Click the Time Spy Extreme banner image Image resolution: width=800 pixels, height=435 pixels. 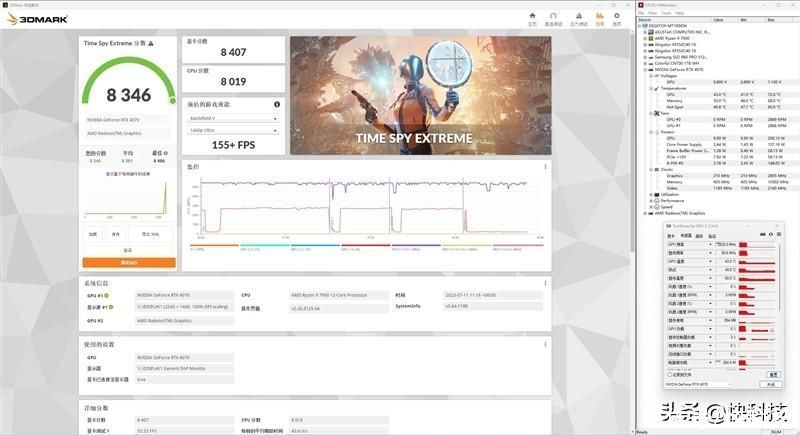420,95
